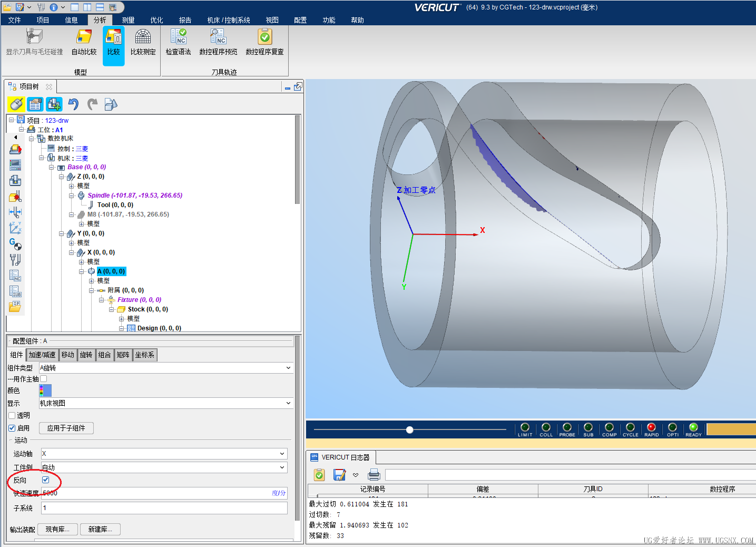The width and height of the screenshot is (756, 547).
Task: Check the 用作主轴 checkbox
Action: click(44, 379)
